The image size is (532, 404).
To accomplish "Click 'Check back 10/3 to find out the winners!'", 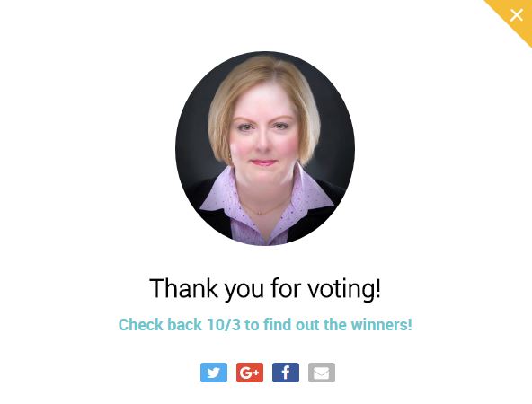I will [265, 324].
